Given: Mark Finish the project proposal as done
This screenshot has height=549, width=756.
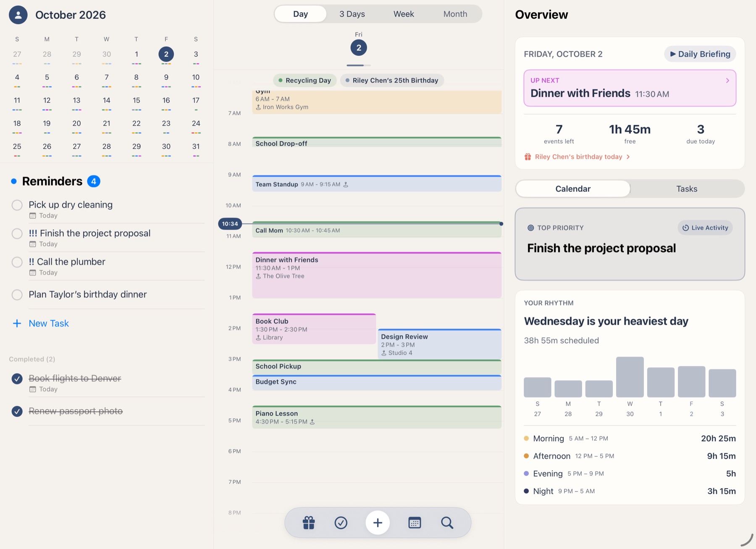Looking at the screenshot, I should tap(17, 233).
